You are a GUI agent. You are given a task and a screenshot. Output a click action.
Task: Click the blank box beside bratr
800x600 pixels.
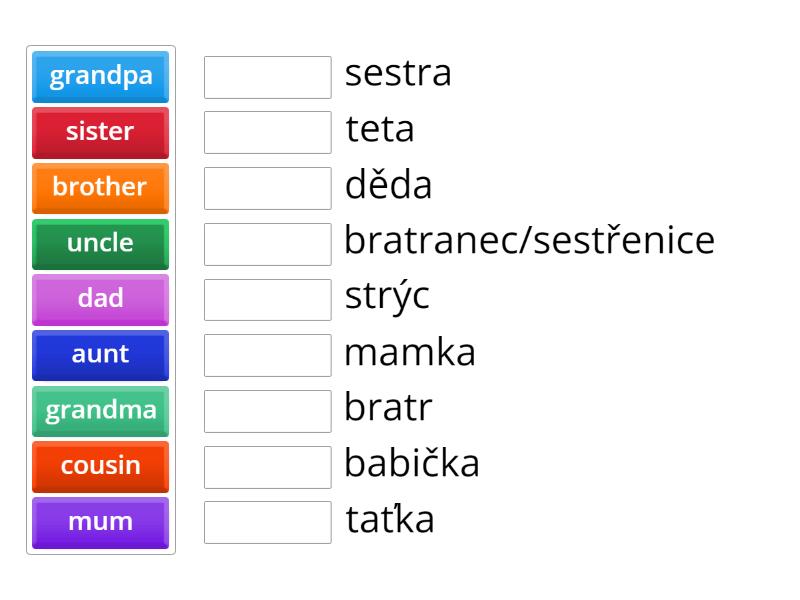point(268,411)
